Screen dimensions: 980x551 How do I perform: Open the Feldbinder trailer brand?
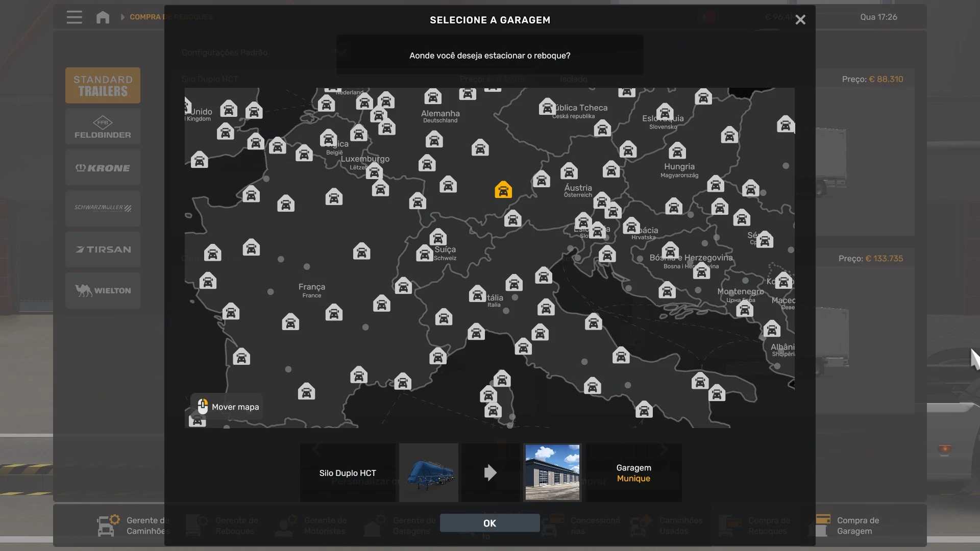coord(103,127)
